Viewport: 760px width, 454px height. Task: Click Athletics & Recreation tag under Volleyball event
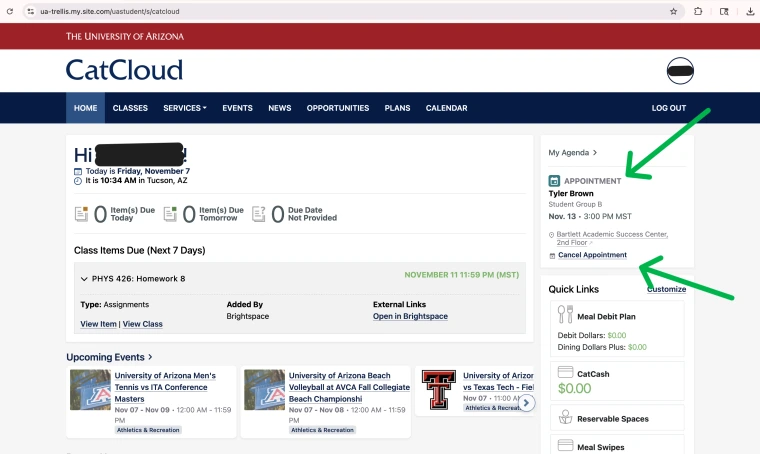[322, 430]
